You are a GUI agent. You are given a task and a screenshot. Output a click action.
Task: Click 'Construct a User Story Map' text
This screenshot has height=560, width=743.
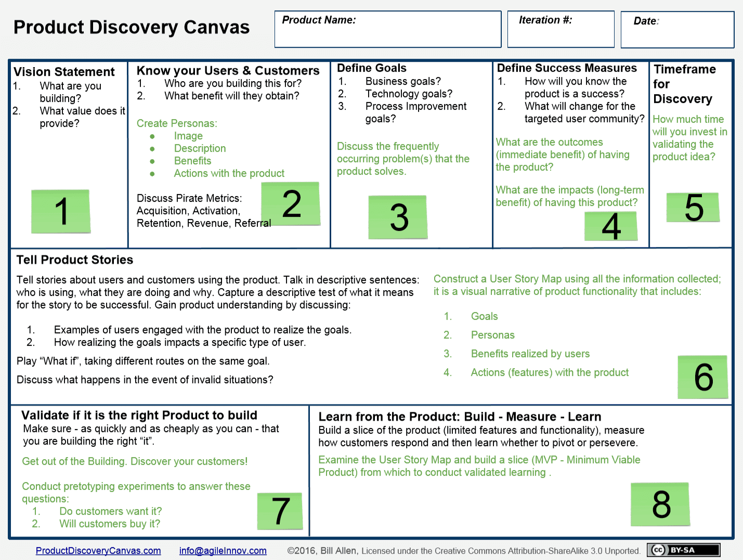click(577, 285)
